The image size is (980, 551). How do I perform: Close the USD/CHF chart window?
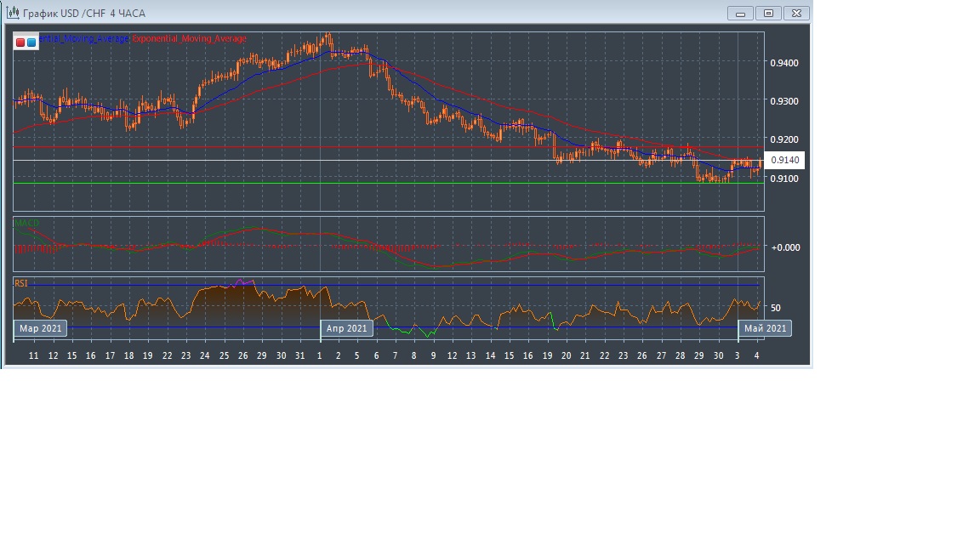coord(796,13)
